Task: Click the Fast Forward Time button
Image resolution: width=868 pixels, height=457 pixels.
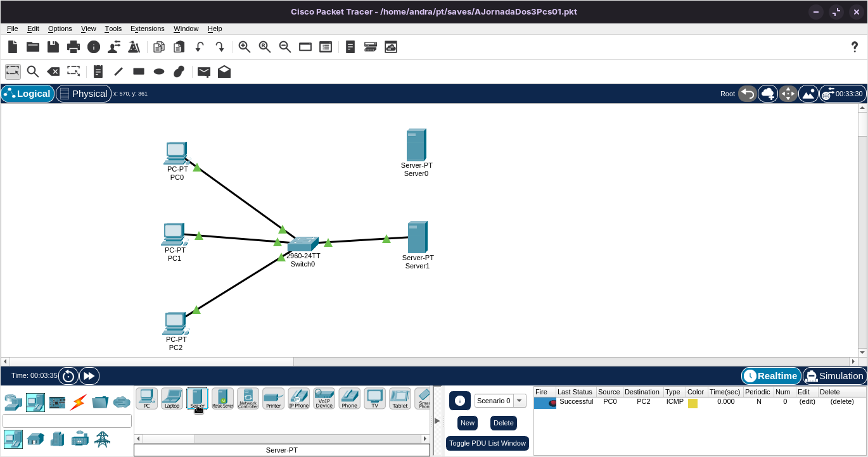Action: (x=89, y=376)
